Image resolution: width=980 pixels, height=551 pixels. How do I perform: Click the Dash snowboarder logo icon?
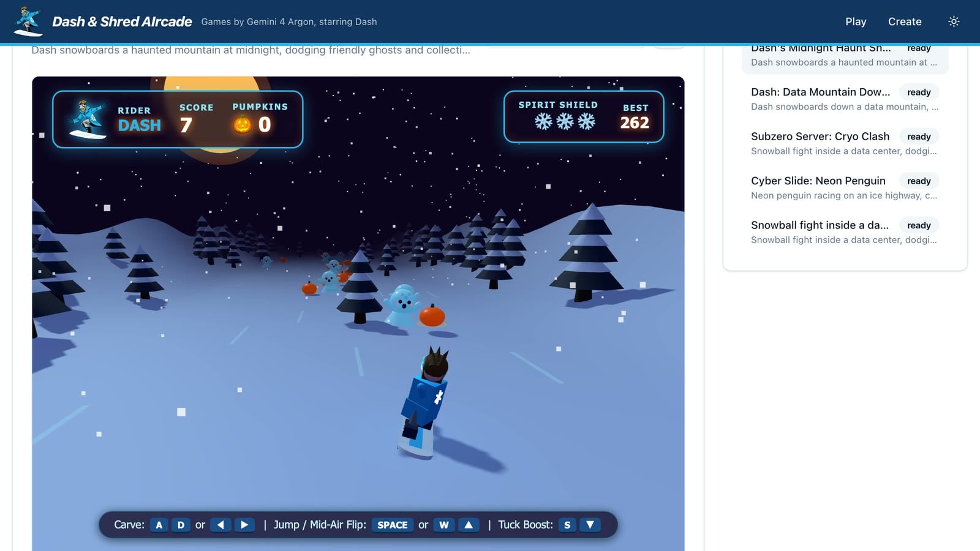pos(28,21)
